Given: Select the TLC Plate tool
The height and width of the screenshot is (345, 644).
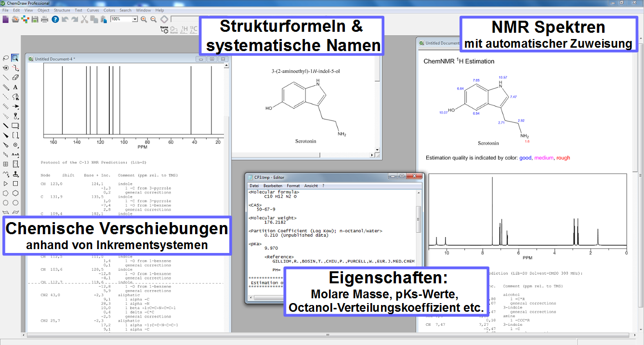Looking at the screenshot, I should pyautogui.click(x=15, y=164).
